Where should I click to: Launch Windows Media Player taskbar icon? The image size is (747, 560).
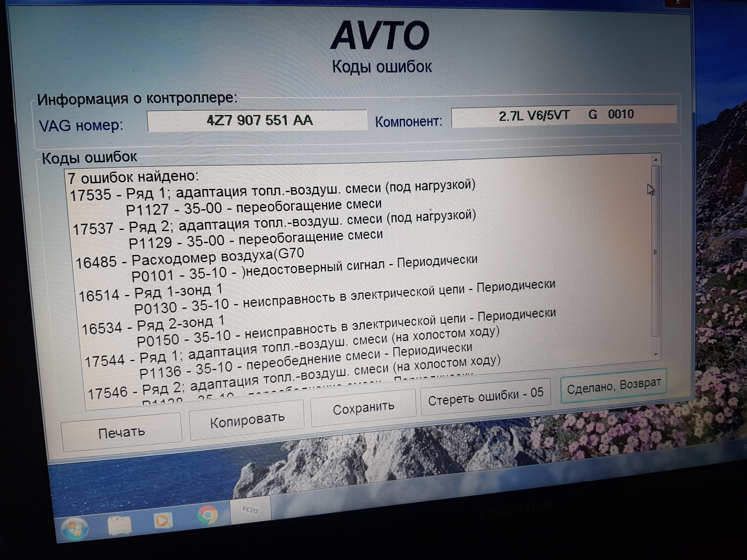[x=162, y=520]
